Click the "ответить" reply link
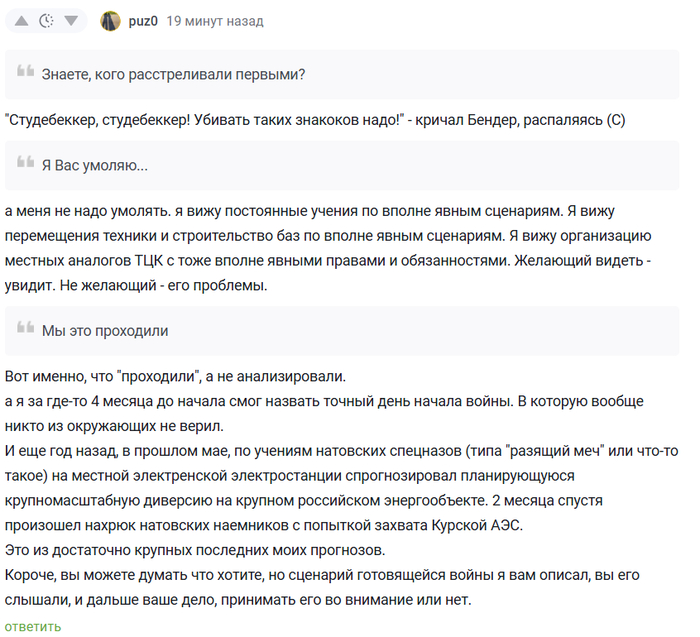 click(32, 626)
